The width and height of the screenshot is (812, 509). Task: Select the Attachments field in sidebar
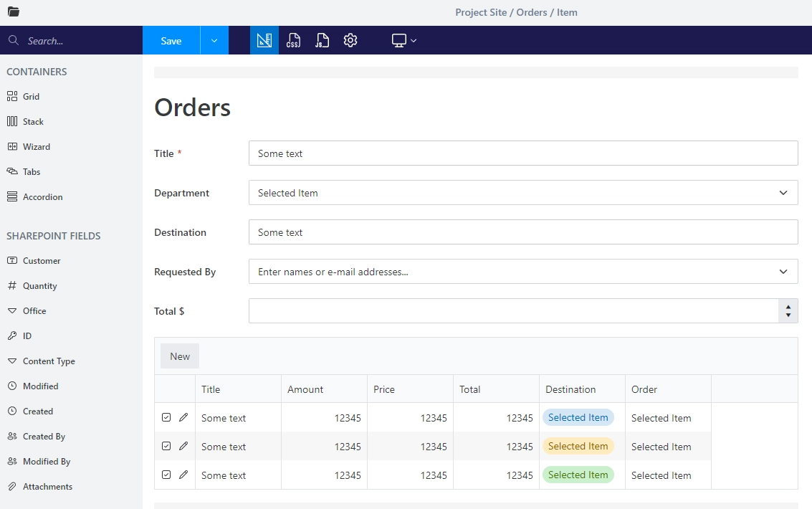pyautogui.click(x=47, y=487)
